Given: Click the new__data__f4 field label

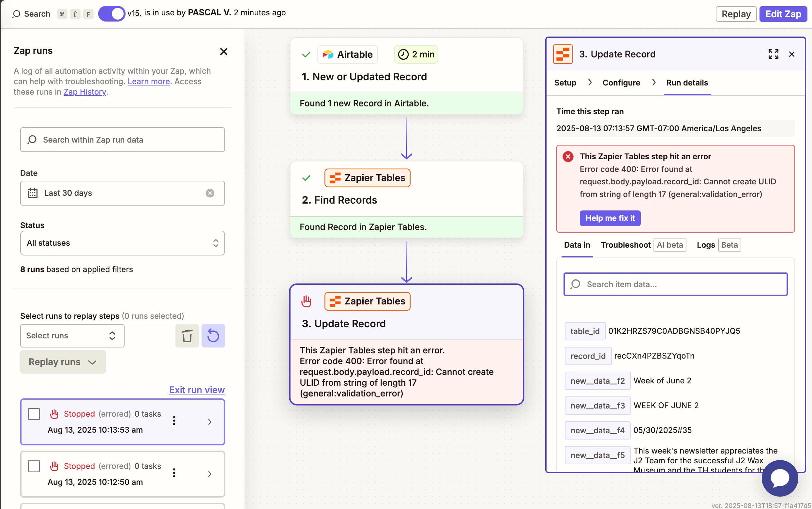Looking at the screenshot, I should coord(598,431).
